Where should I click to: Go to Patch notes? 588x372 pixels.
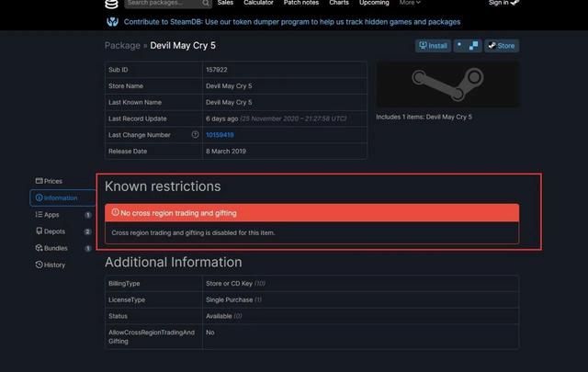click(301, 3)
